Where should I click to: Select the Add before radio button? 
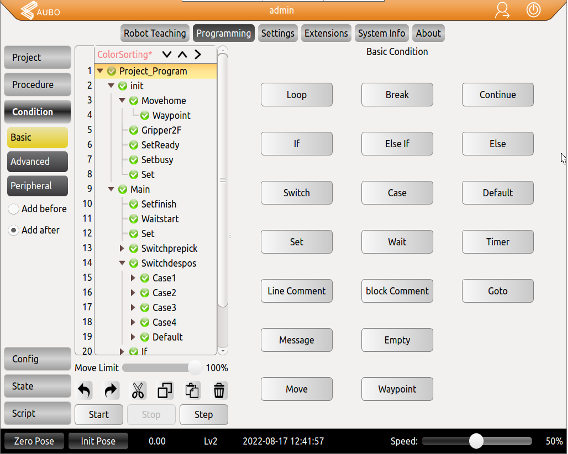pyautogui.click(x=13, y=209)
